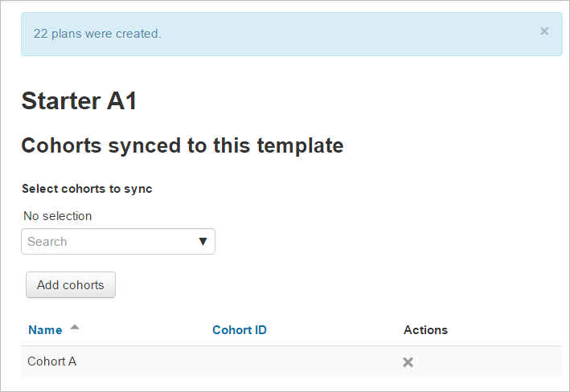570x392 pixels.
Task: Focus the cohort Search text field
Action: tap(105, 241)
